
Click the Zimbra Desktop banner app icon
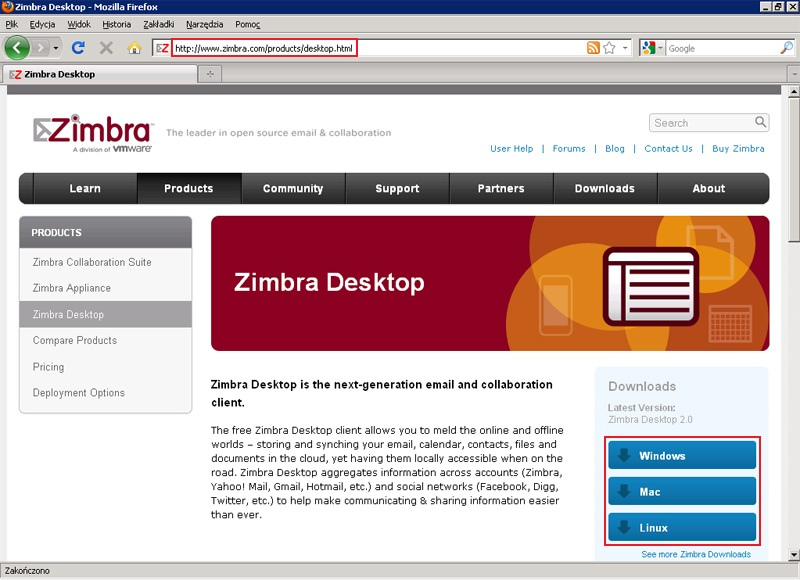pyautogui.click(x=651, y=286)
